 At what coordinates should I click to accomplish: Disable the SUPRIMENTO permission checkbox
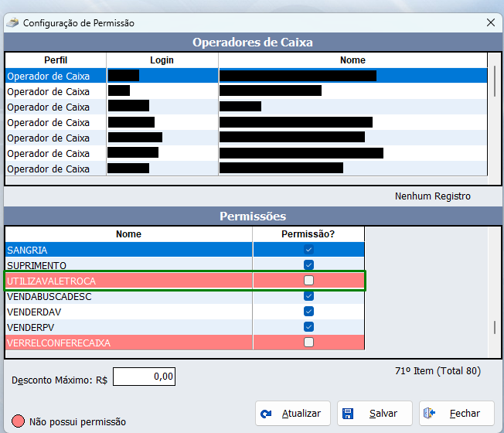coord(308,265)
